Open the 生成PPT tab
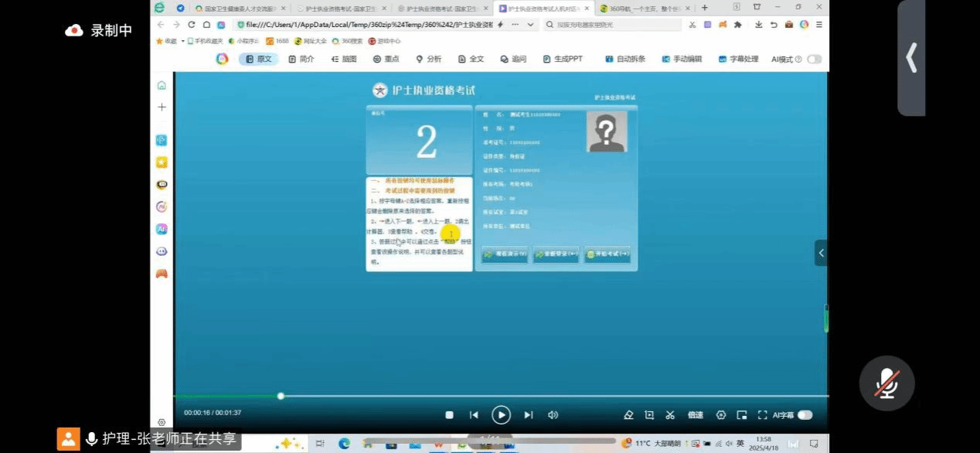 (562, 59)
